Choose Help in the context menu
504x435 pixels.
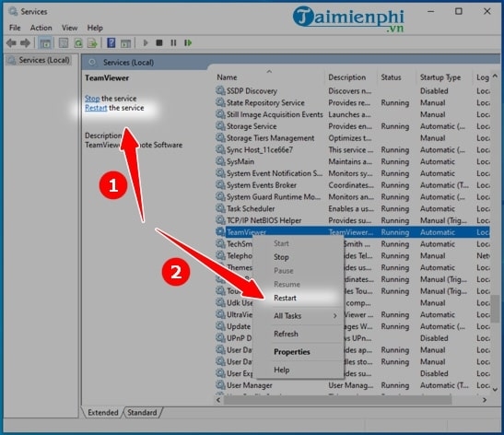(298, 370)
